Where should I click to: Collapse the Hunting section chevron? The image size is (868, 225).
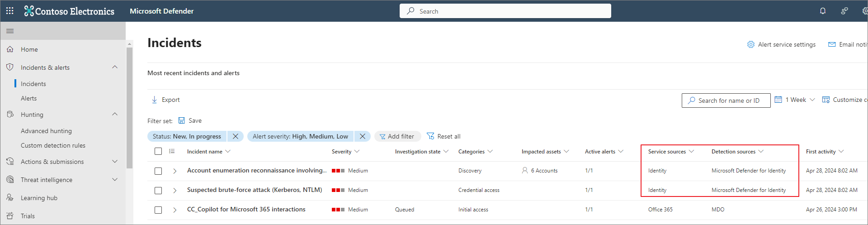pyautogui.click(x=115, y=114)
